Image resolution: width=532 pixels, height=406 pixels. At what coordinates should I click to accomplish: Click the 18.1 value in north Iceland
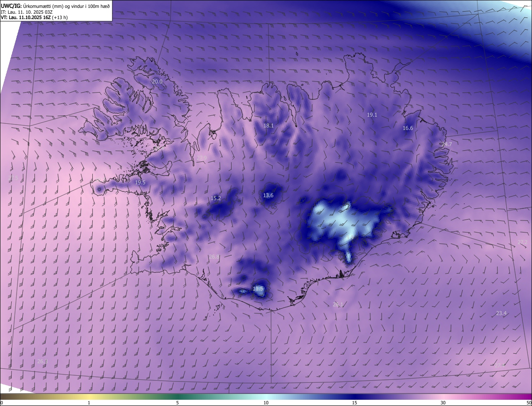pos(268,125)
